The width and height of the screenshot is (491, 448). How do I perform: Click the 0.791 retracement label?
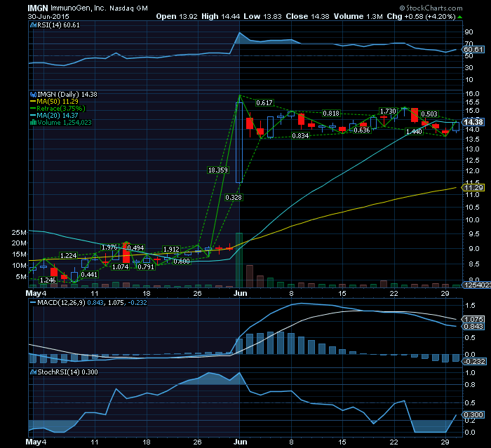point(146,266)
